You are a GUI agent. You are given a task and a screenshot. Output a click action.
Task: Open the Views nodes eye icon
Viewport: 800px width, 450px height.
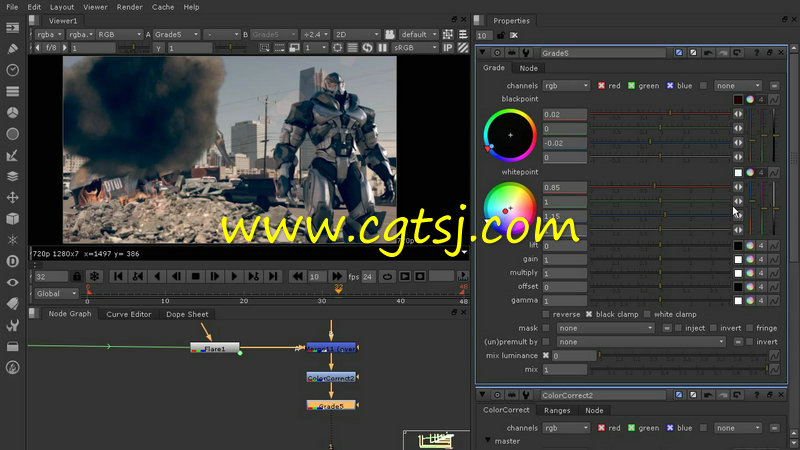click(12, 282)
